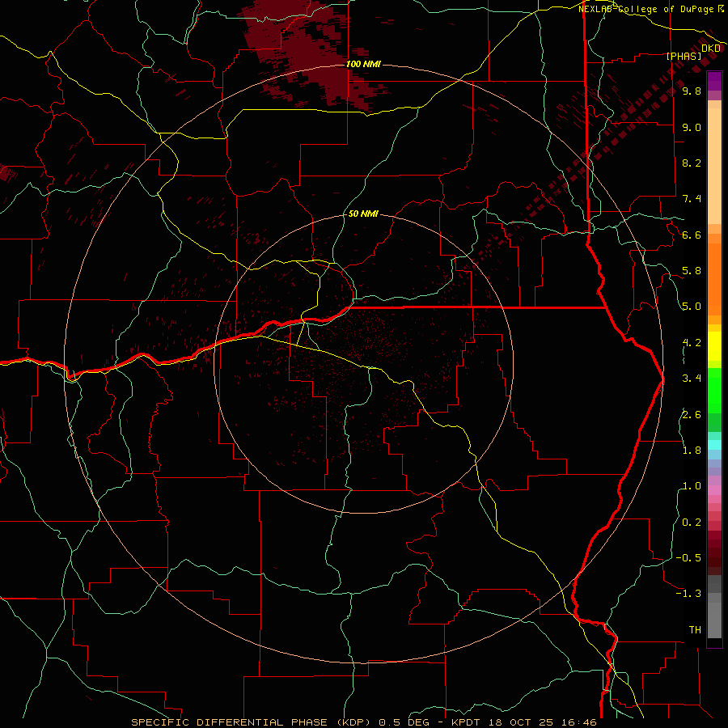Click the KPDT radar site identifier

tap(467, 722)
